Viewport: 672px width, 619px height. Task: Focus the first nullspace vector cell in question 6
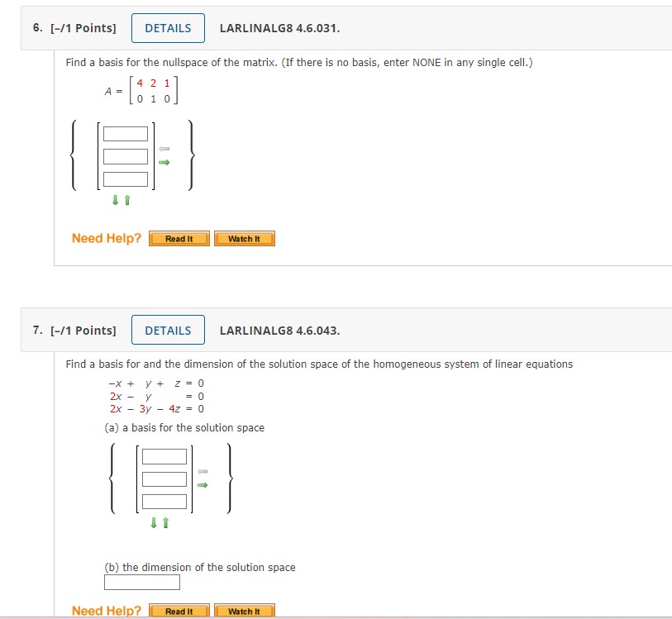126,134
